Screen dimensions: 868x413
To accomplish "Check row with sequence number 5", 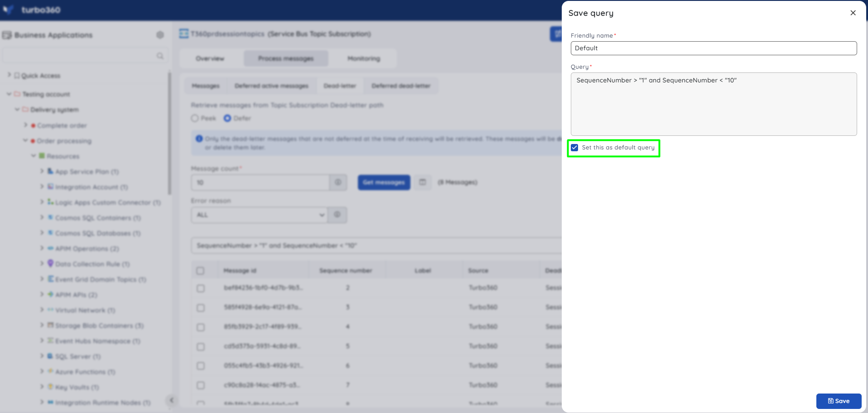I will (201, 347).
